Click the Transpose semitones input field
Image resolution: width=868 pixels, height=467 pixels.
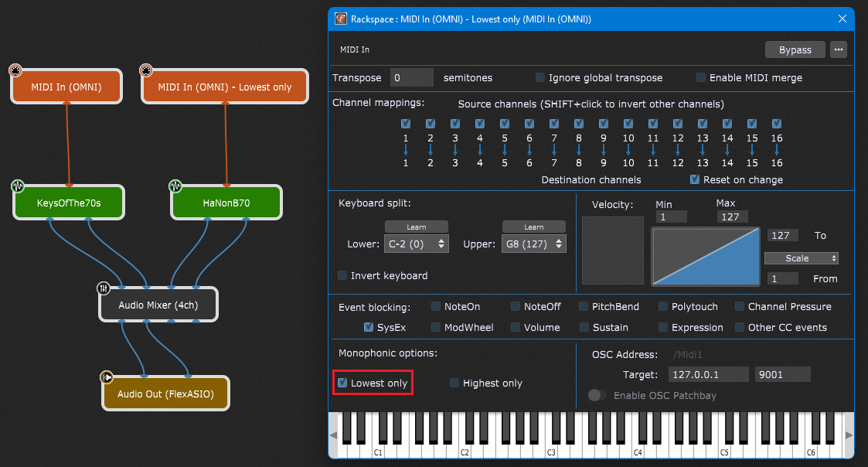point(412,77)
